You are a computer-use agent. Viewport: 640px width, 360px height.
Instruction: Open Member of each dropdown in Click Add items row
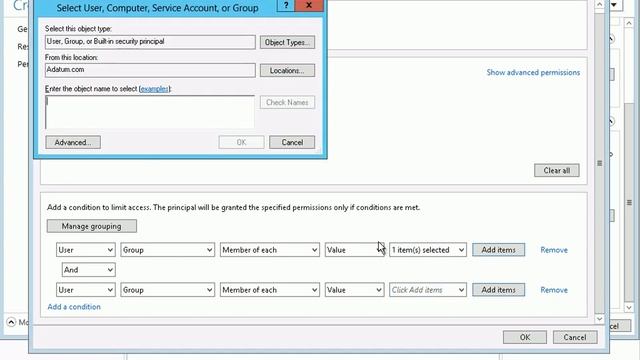pos(269,290)
